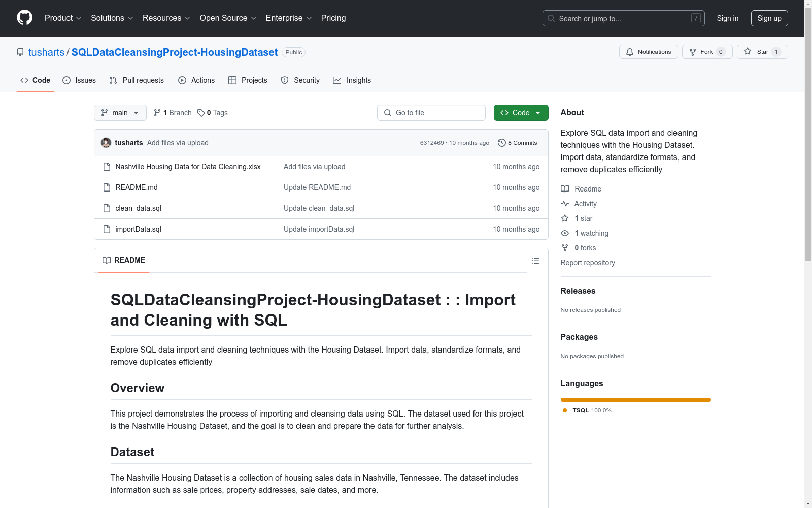Click the magnifier icon in the search bar
The height and width of the screenshot is (508, 812).
(551, 18)
